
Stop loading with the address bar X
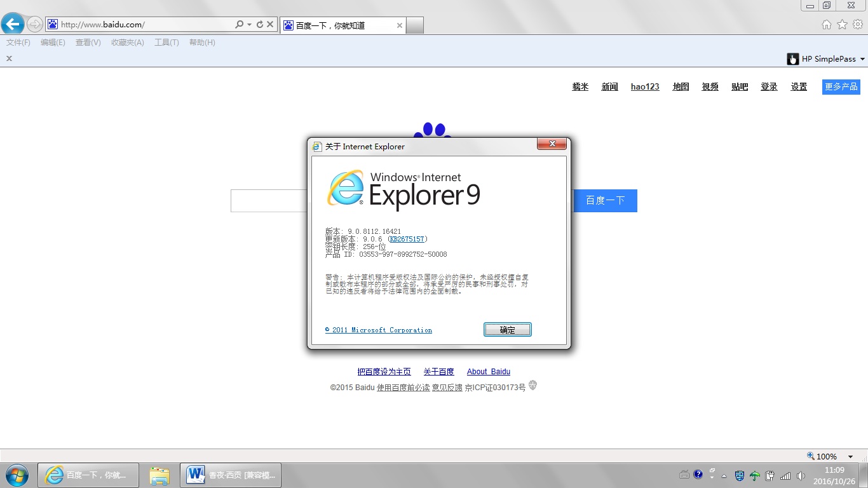[x=270, y=25]
